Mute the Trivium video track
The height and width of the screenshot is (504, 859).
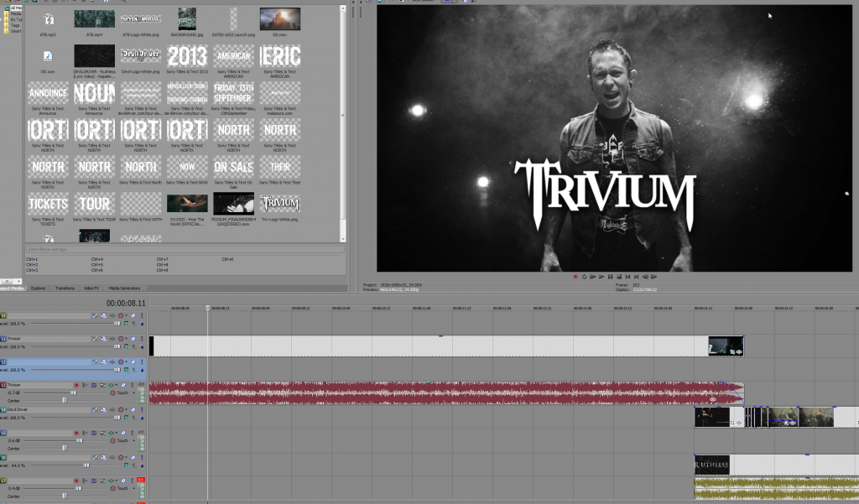click(133, 339)
